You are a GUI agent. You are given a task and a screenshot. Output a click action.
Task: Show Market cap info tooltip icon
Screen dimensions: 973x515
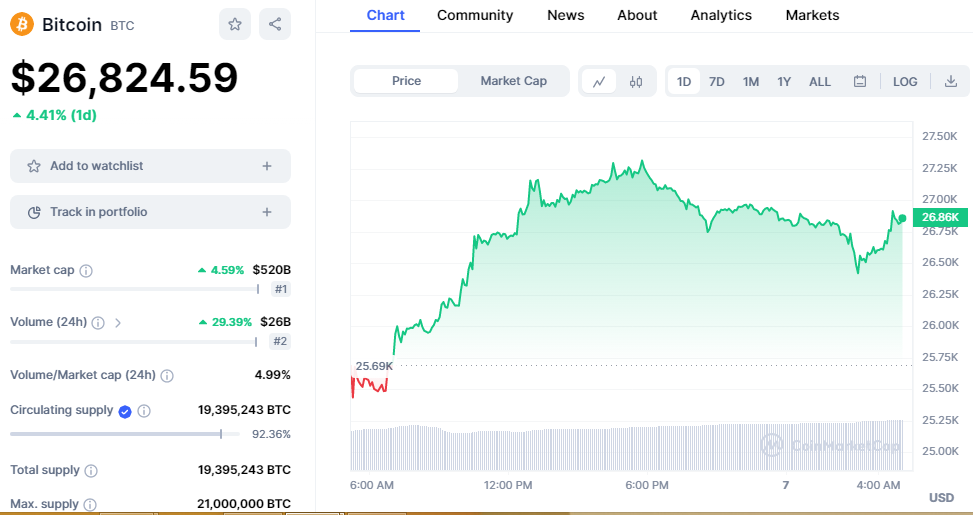click(86, 271)
